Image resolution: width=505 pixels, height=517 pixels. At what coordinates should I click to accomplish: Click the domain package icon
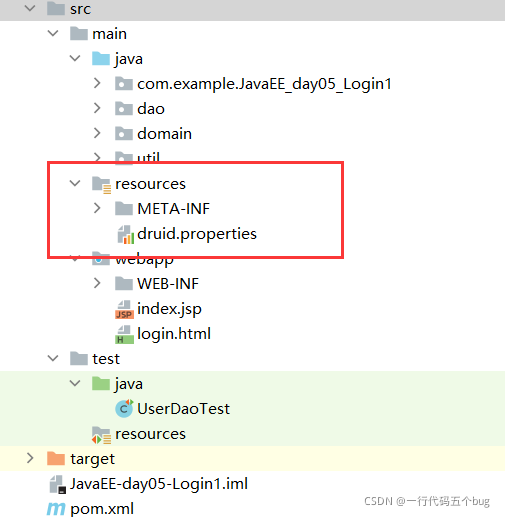[x=124, y=133]
